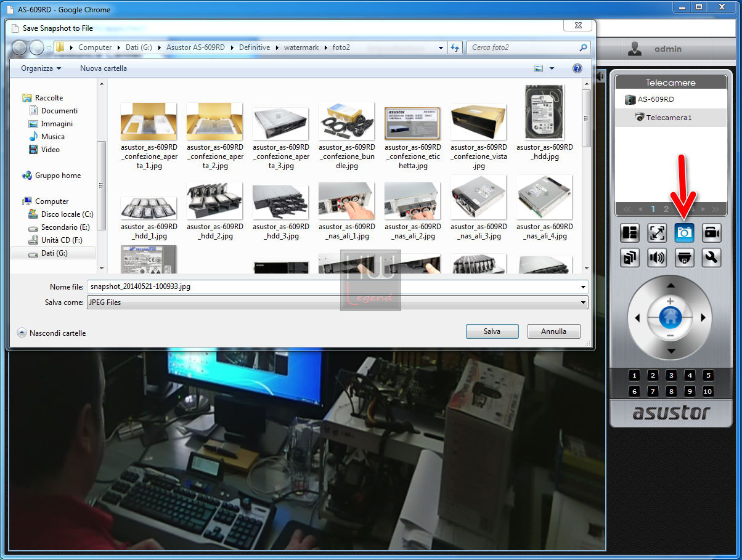Pan camera up with the PTZ arrow
Screen dimensions: 742x560
click(x=671, y=286)
